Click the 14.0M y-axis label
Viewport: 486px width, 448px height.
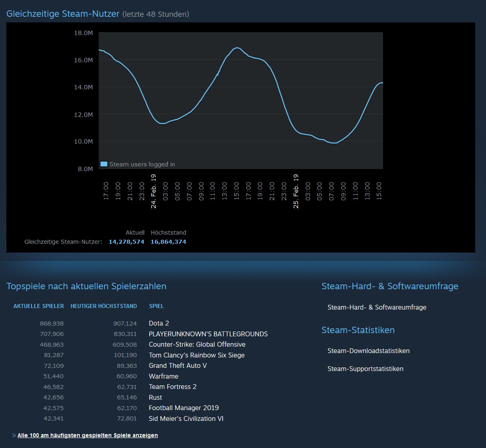coord(83,87)
